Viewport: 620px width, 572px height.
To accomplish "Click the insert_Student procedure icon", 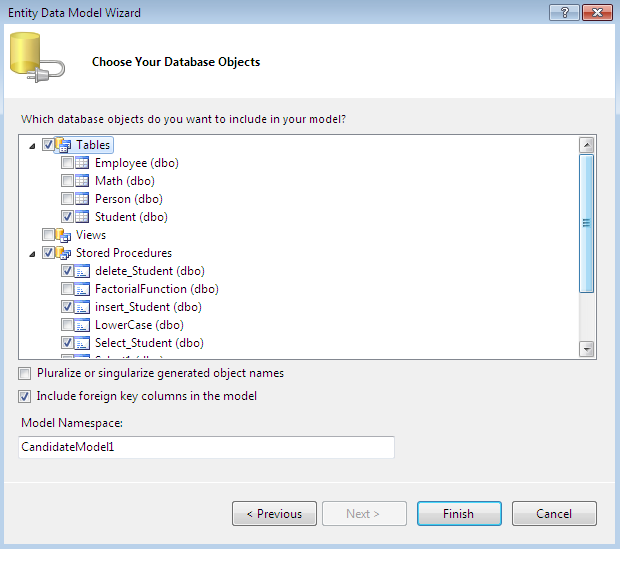I will pyautogui.click(x=82, y=307).
